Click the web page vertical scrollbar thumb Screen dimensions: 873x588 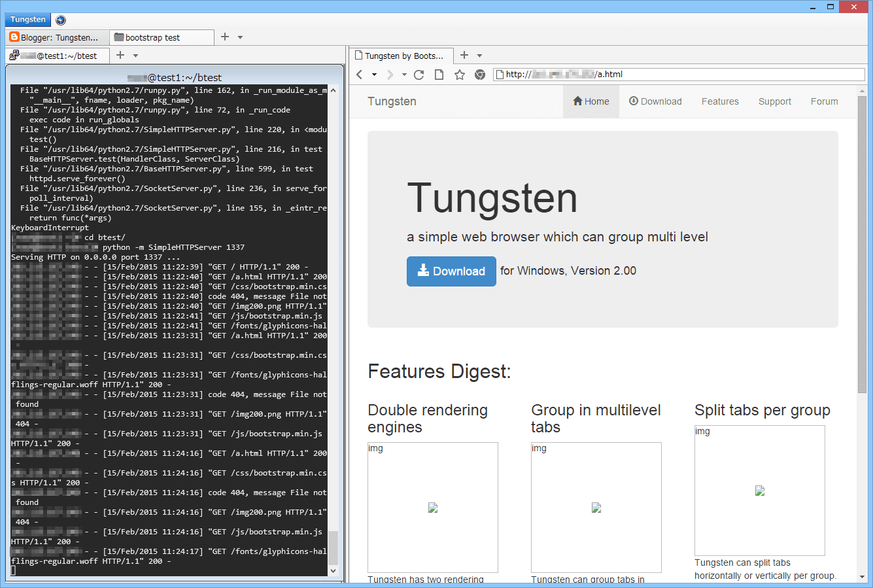click(862, 244)
